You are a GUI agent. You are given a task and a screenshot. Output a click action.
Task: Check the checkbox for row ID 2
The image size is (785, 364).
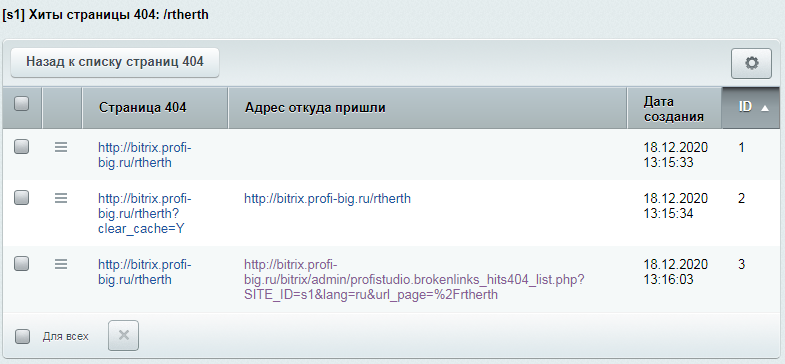point(22,198)
